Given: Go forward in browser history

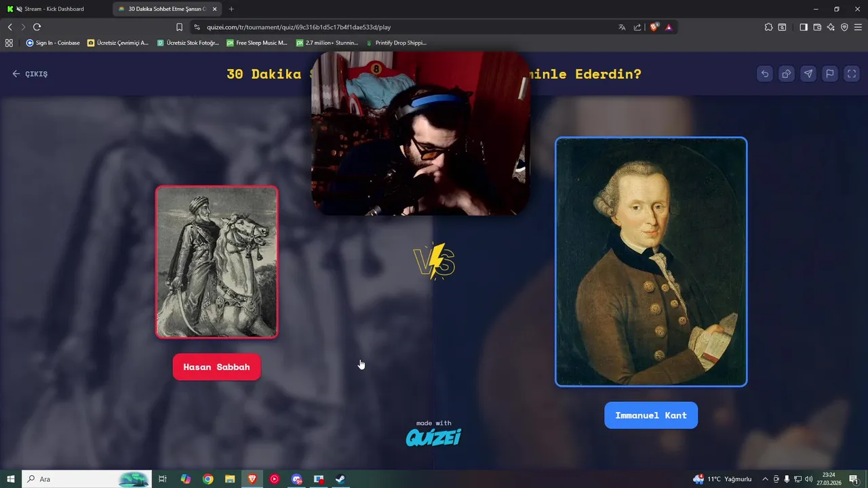Looking at the screenshot, I should point(23,27).
